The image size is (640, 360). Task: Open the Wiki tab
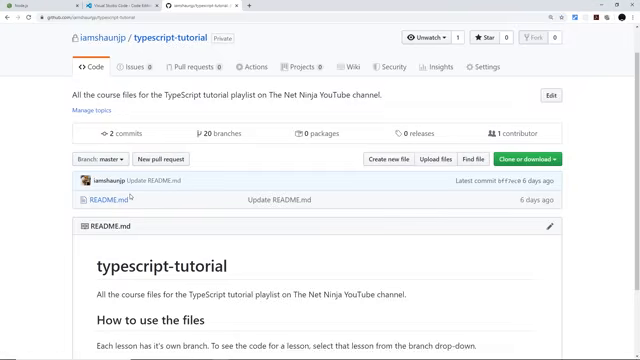tap(349, 67)
